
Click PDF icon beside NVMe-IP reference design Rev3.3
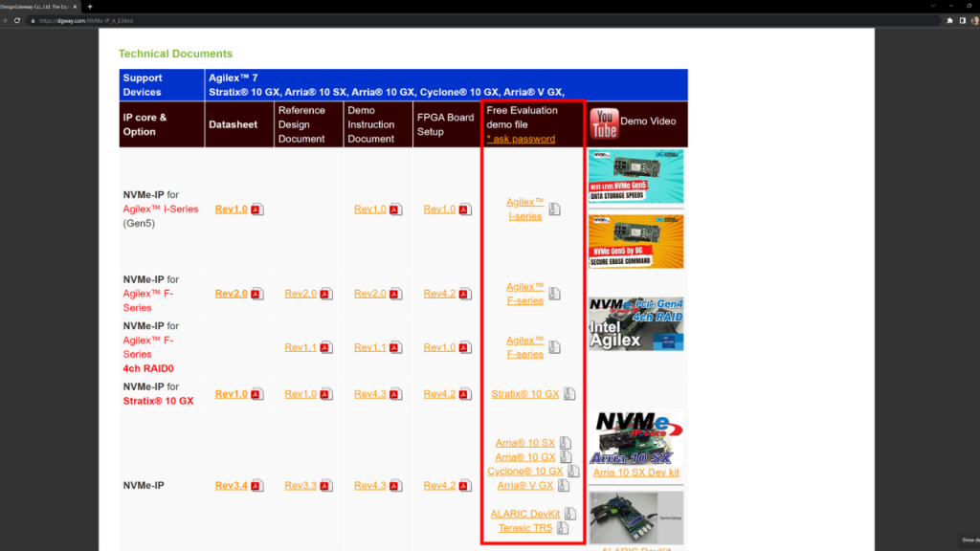tap(326, 485)
